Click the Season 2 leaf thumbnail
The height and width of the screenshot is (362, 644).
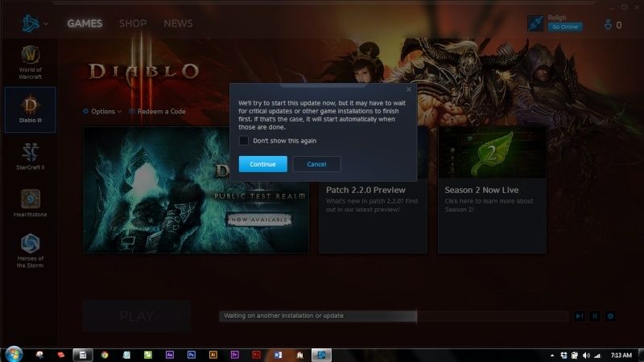pos(492,152)
